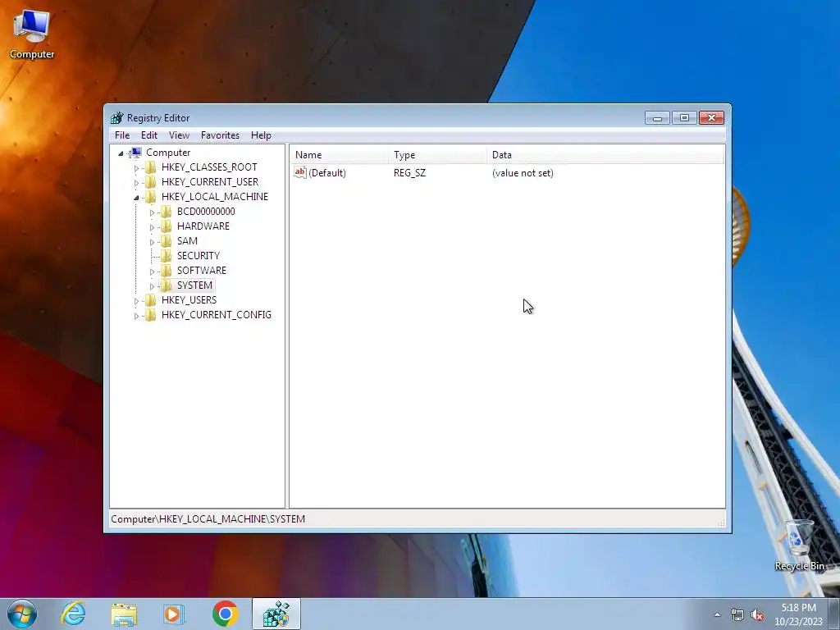Image resolution: width=840 pixels, height=630 pixels.
Task: Click Registry Editor title bar icon
Action: pos(116,118)
